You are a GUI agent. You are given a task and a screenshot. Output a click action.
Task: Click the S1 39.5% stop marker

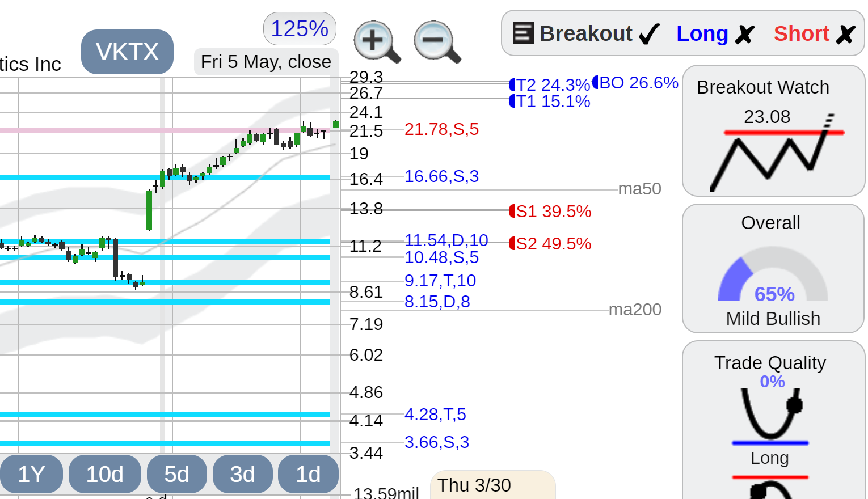click(550, 212)
